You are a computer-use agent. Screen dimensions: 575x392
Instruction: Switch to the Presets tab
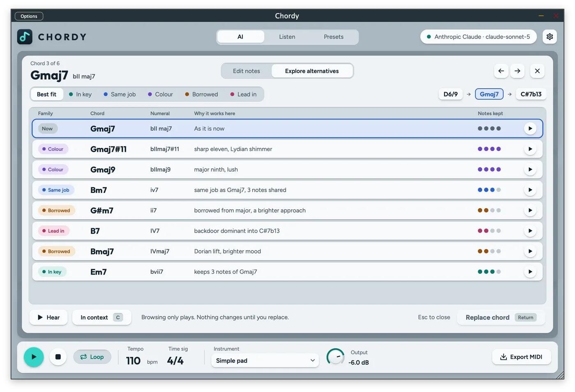point(333,37)
